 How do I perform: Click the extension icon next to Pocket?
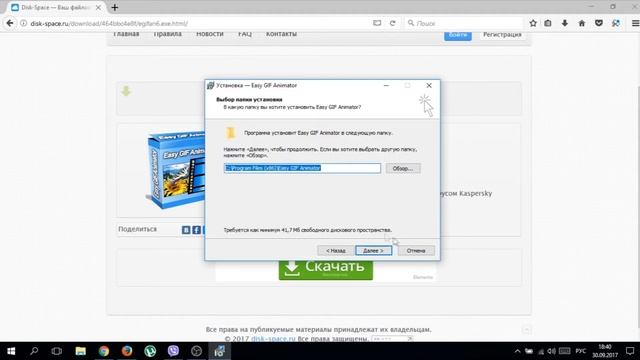click(616, 23)
